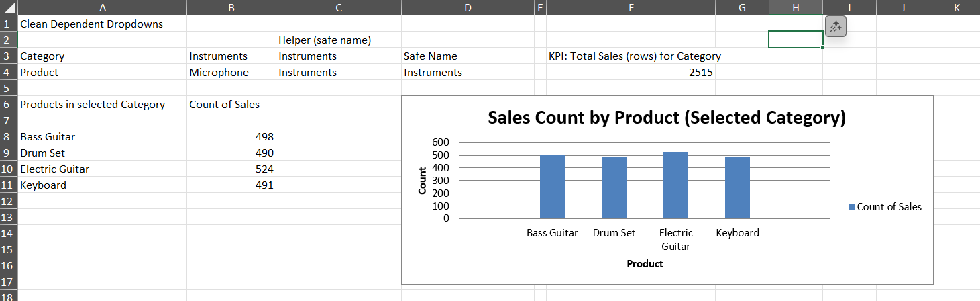Select row 1 header
The height and width of the screenshot is (301, 980).
click(9, 24)
